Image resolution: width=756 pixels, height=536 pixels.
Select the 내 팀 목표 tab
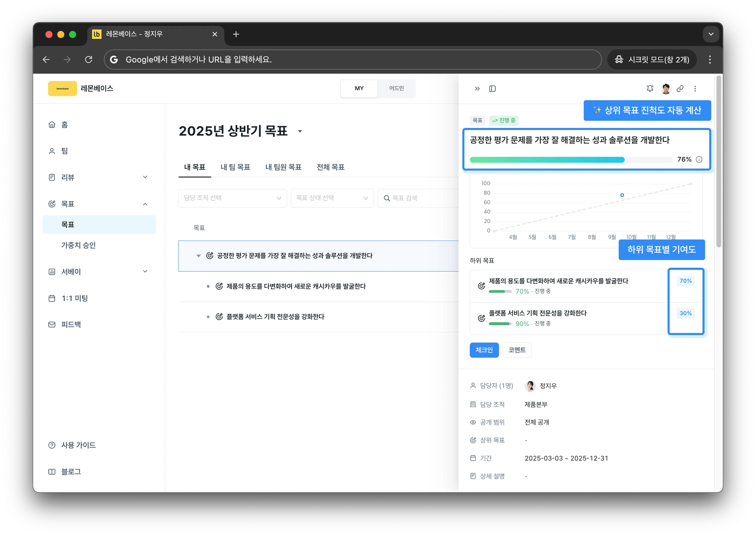click(235, 167)
